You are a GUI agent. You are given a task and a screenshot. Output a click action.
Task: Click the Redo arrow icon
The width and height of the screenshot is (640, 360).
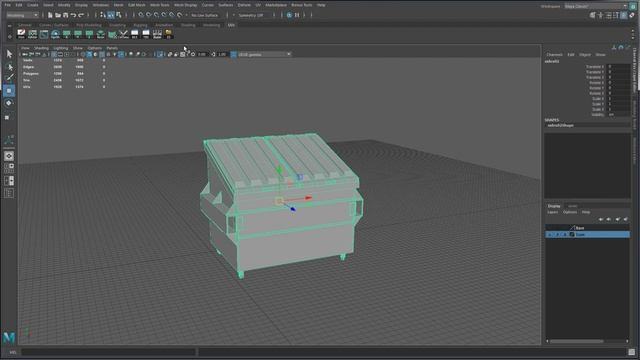click(81, 15)
